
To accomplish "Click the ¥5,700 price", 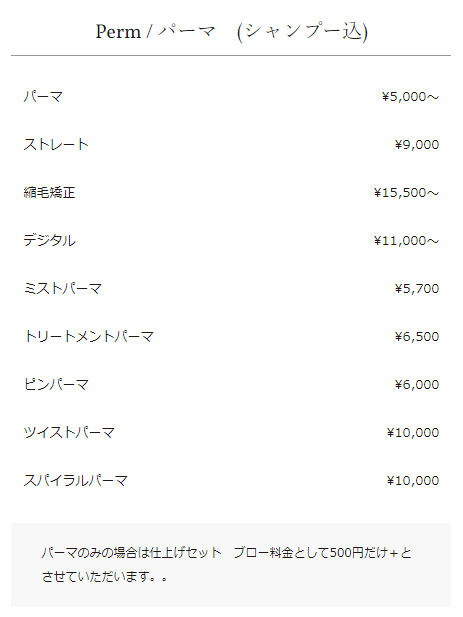I will pos(417,288).
